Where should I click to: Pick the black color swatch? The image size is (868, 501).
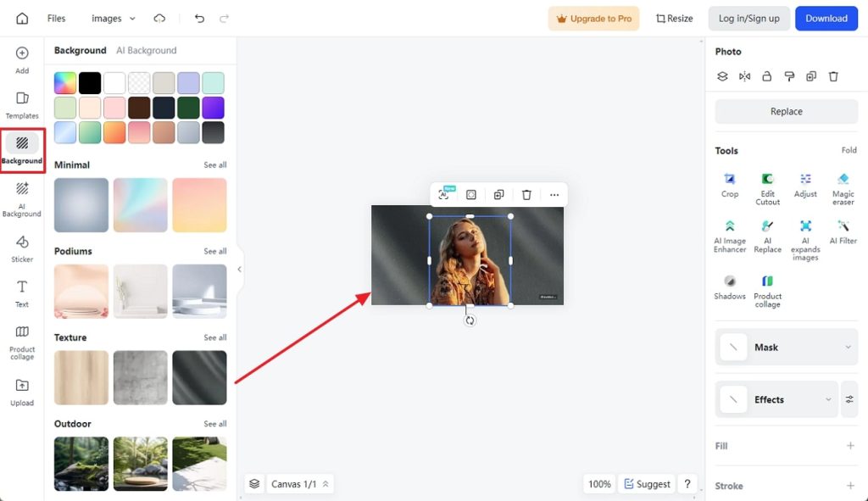coord(90,83)
